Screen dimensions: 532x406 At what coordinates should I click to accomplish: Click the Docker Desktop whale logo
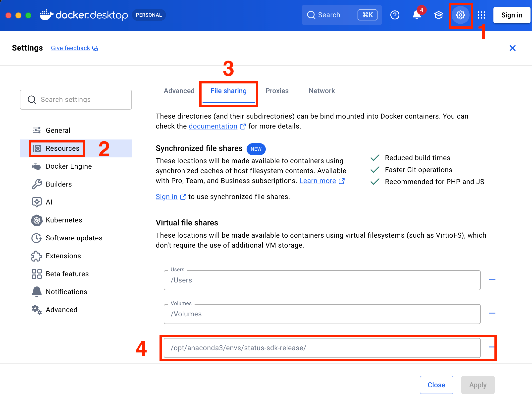47,15
